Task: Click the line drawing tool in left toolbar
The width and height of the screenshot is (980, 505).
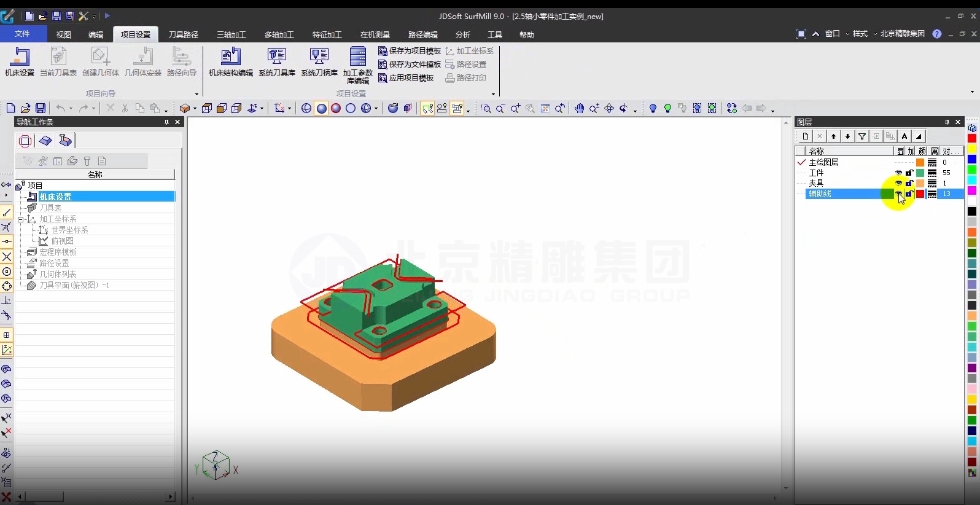Action: tap(7, 213)
